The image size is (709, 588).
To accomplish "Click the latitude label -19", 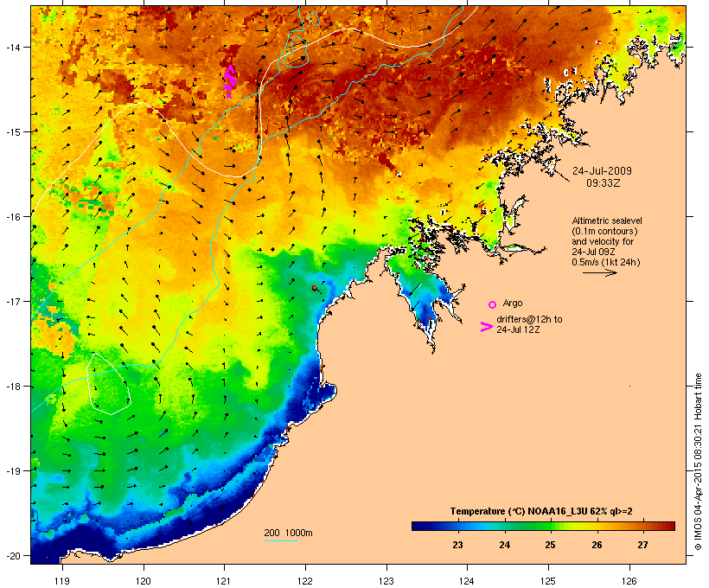I will tap(12, 471).
